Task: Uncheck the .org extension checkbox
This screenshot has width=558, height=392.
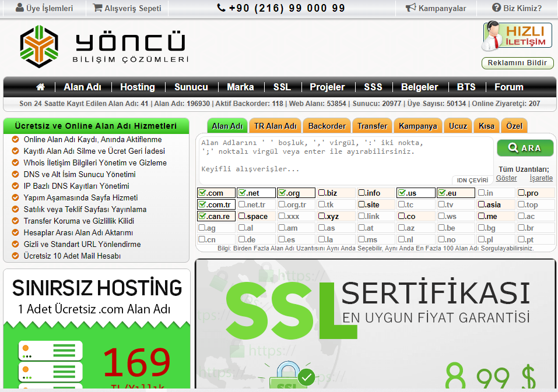Action: pos(282,193)
